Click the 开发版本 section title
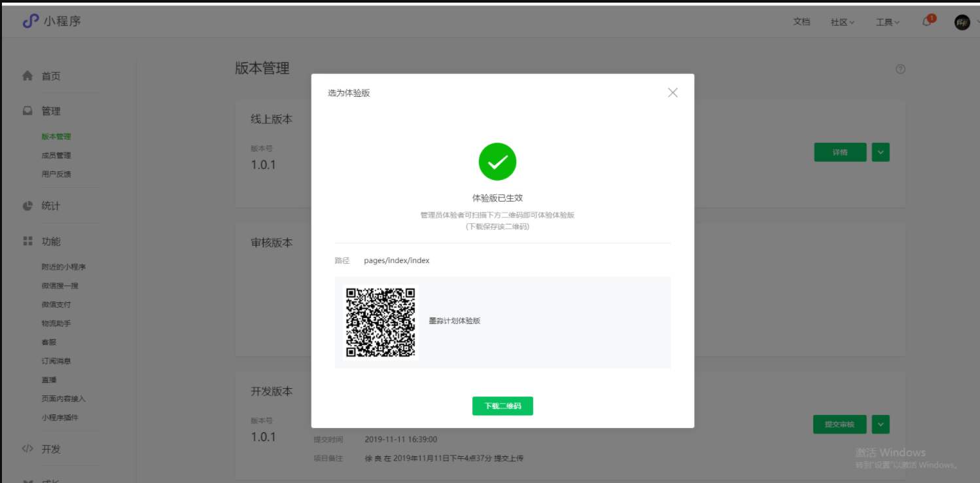Viewport: 980px width, 483px height. coord(272,391)
